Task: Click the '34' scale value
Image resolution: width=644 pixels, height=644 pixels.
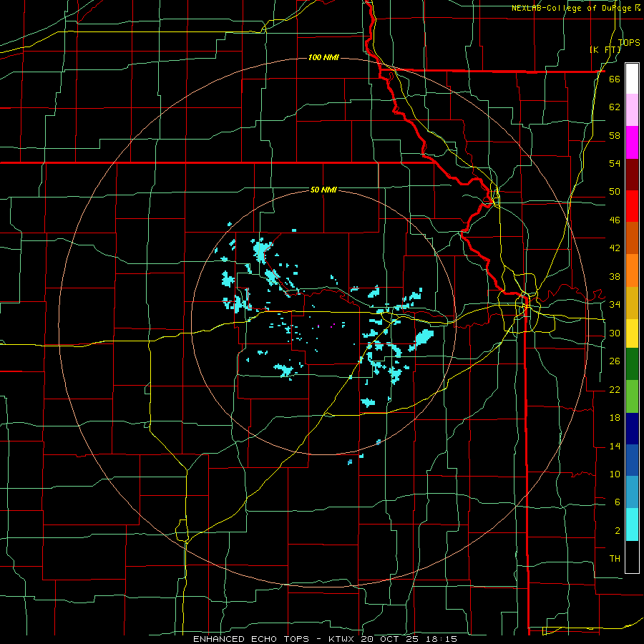Action: pos(615,304)
